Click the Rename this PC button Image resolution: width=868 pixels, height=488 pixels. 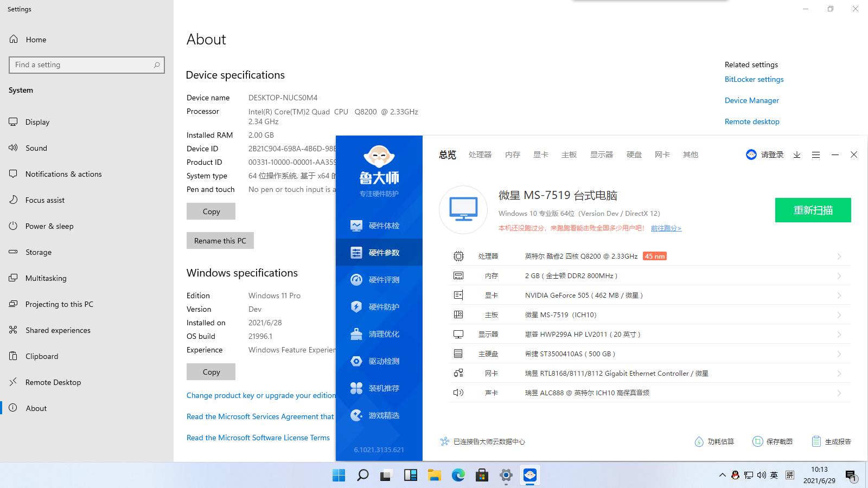pyautogui.click(x=220, y=240)
